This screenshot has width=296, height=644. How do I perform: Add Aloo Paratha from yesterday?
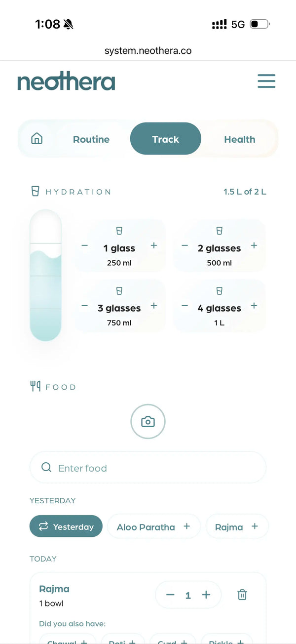154,526
